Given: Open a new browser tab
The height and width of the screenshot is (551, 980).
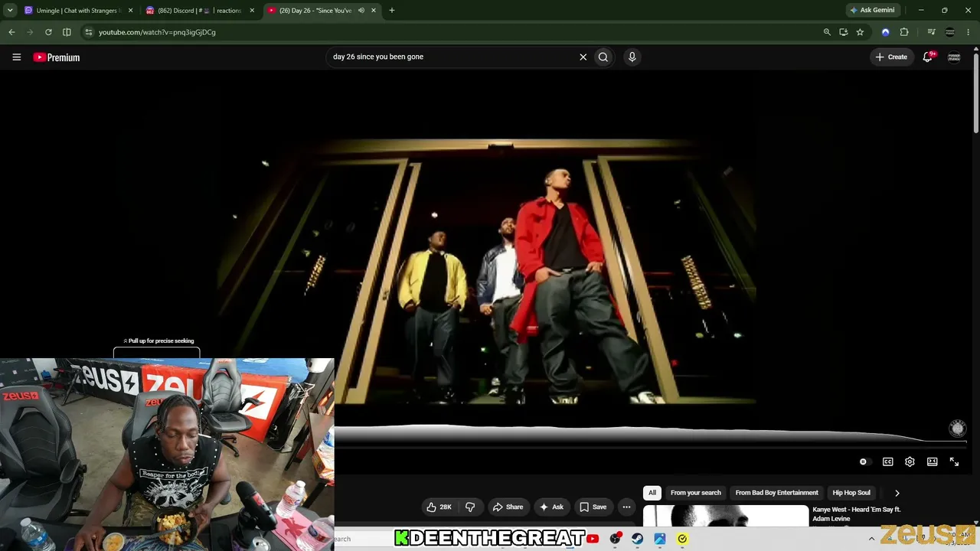Looking at the screenshot, I should pyautogui.click(x=392, y=11).
